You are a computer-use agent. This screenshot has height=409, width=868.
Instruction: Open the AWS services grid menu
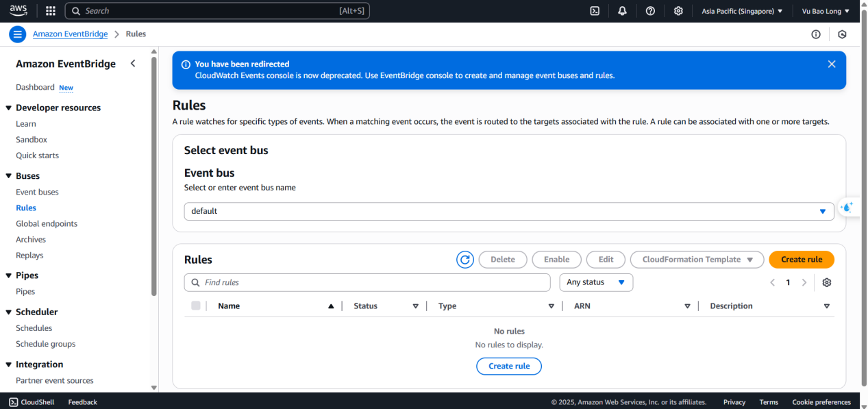[51, 11]
